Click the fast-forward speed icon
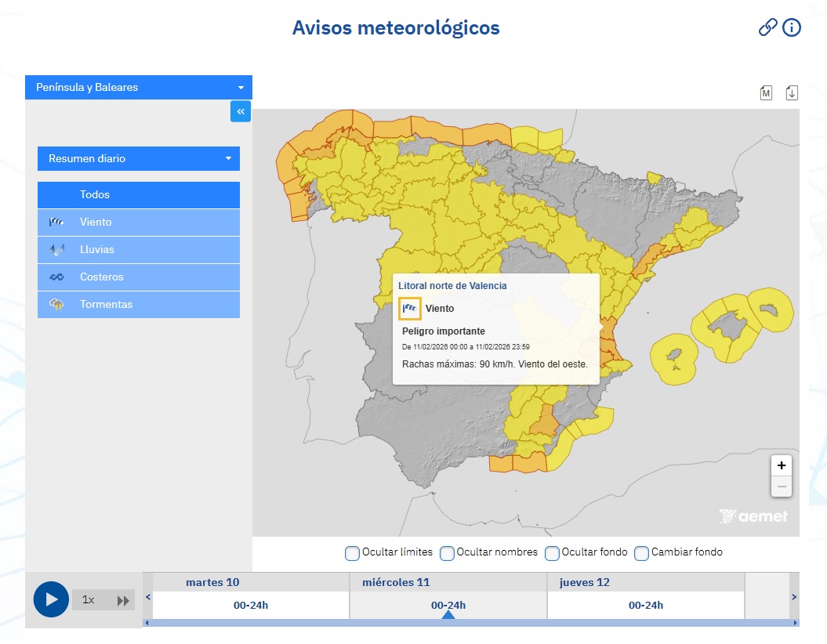 point(123,600)
